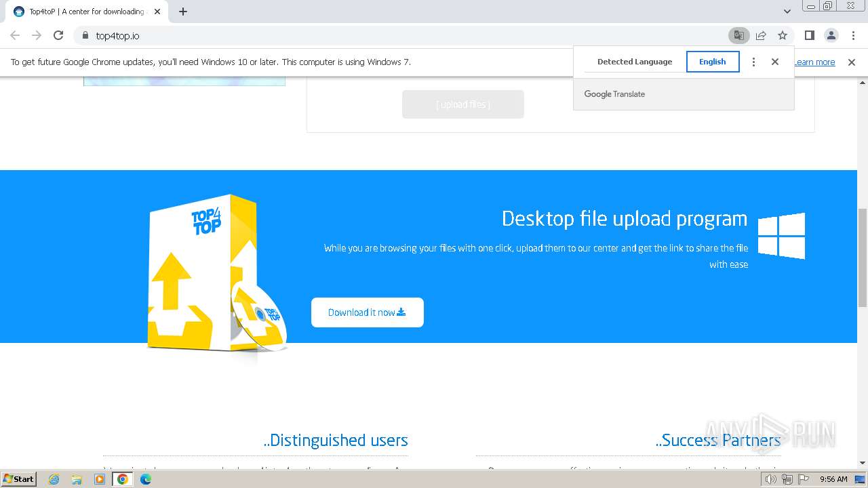Click the browser back arrow

[x=15, y=35]
